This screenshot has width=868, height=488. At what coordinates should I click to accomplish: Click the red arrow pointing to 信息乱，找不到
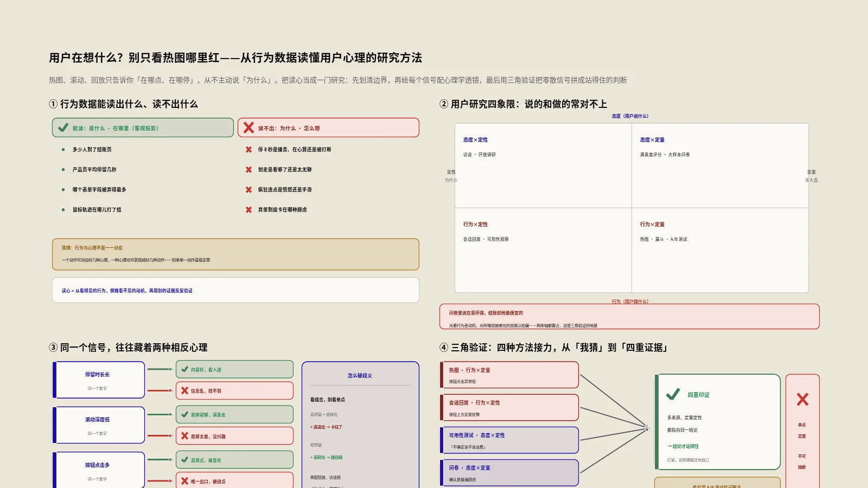(x=159, y=390)
